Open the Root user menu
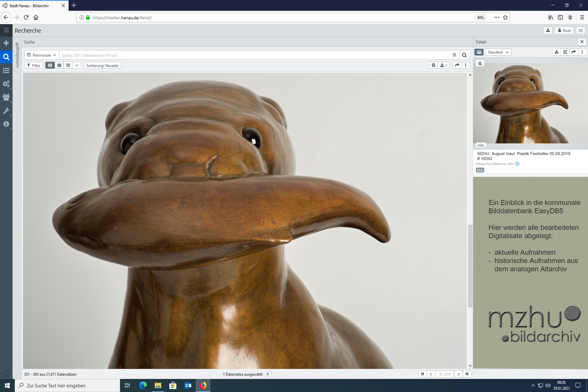 point(564,31)
